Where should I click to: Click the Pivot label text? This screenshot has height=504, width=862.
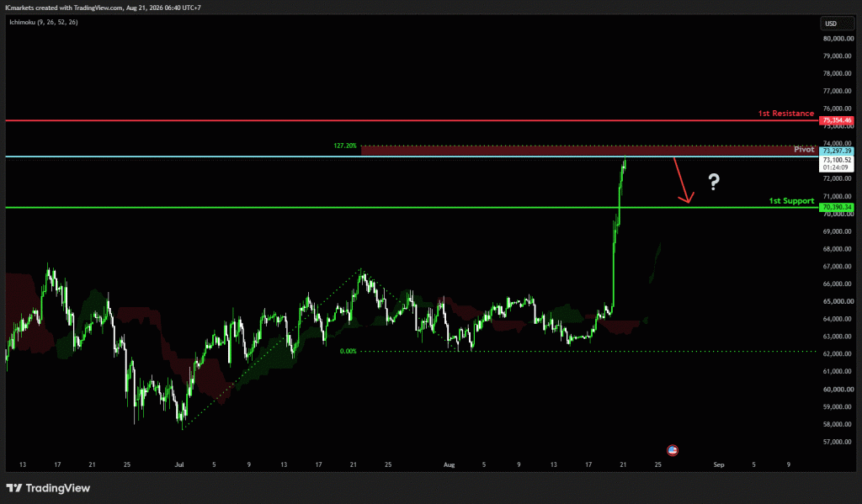tap(804, 150)
